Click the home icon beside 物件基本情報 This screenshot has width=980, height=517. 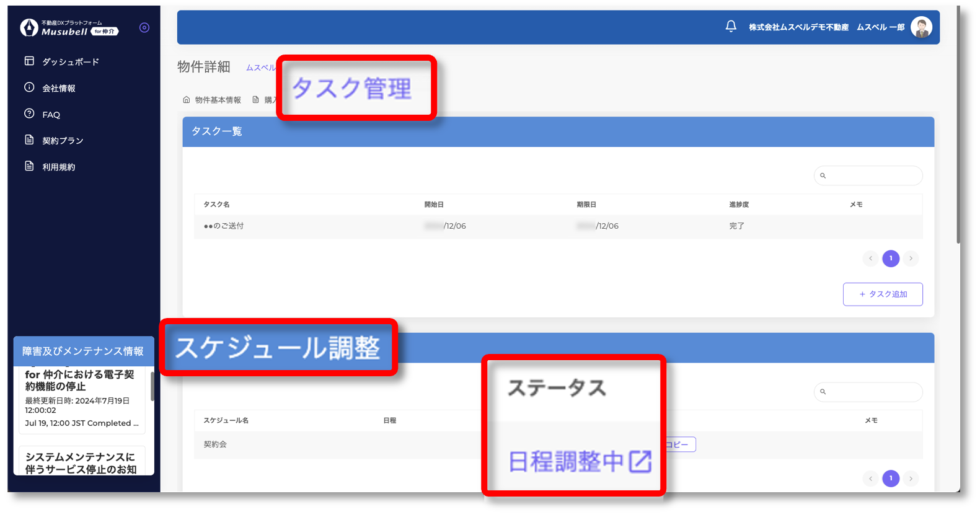coord(187,100)
